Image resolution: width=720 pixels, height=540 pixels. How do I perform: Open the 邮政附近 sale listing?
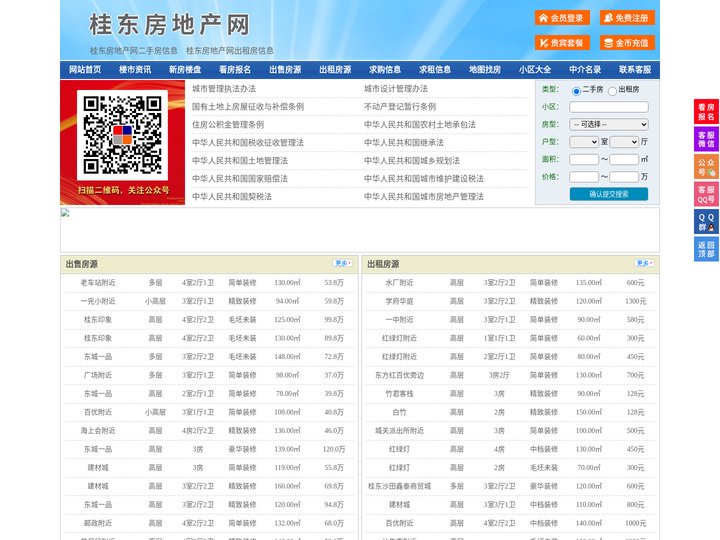click(x=98, y=523)
